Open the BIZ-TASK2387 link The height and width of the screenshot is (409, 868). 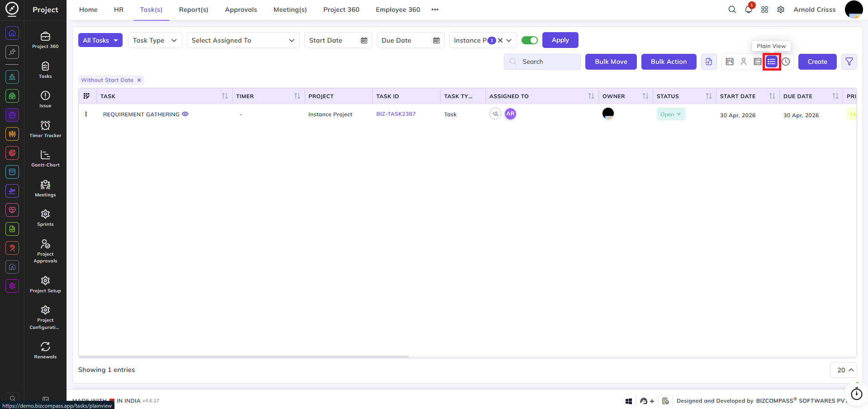point(396,114)
